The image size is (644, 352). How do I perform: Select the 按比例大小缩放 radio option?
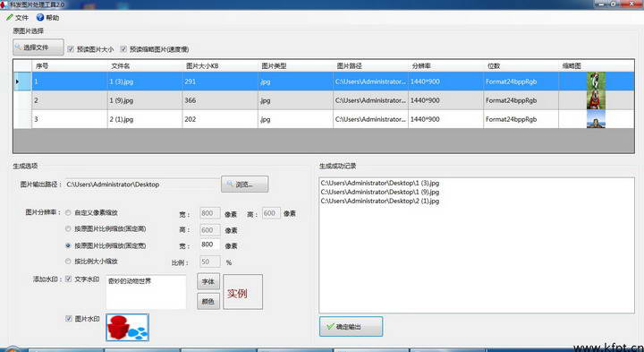coord(68,262)
